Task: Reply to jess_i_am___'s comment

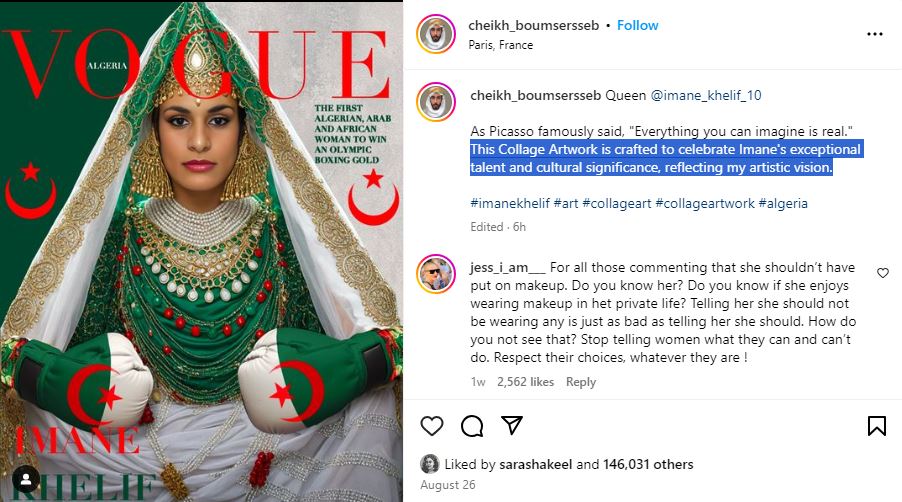Action: pos(580,382)
